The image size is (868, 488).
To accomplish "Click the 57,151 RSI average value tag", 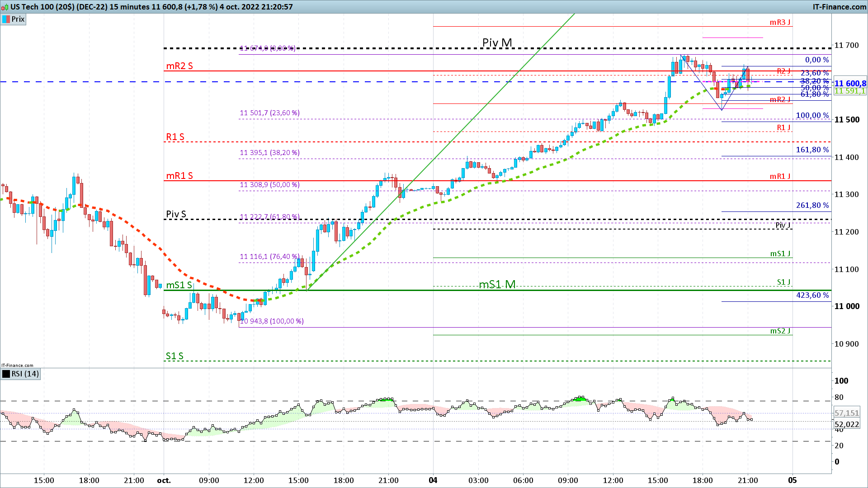I will [x=846, y=413].
